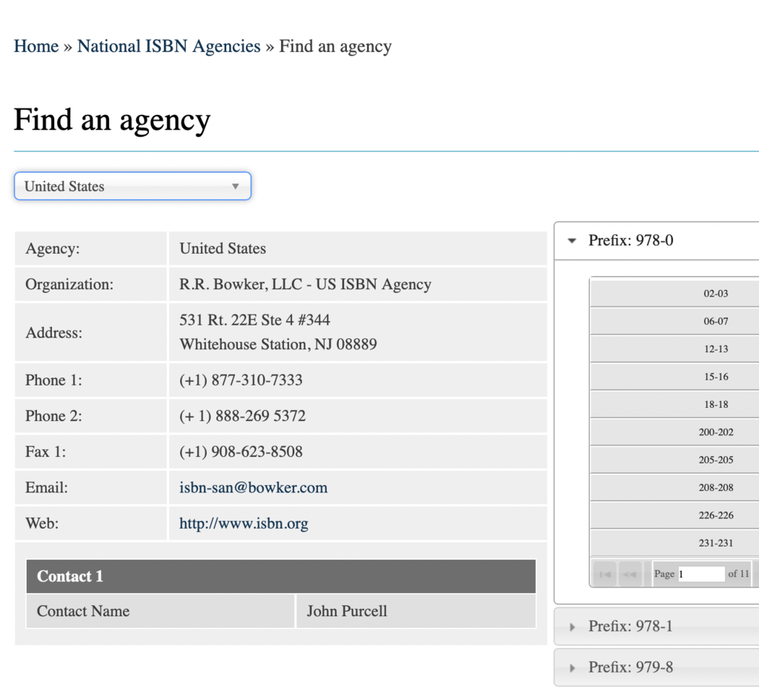Screen dimensions: 759x700
Task: Click into the Page number field
Action: coord(700,574)
